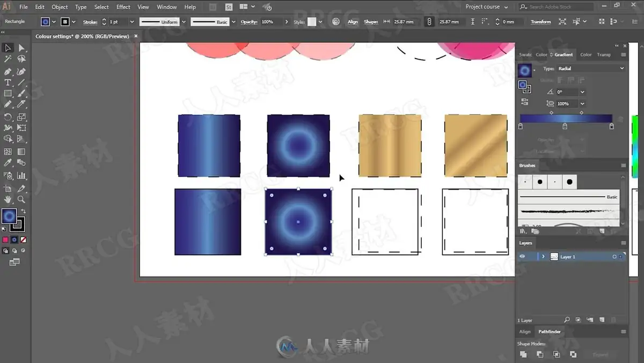
Task: Switch to the Swatches panel tab
Action: [x=525, y=54]
